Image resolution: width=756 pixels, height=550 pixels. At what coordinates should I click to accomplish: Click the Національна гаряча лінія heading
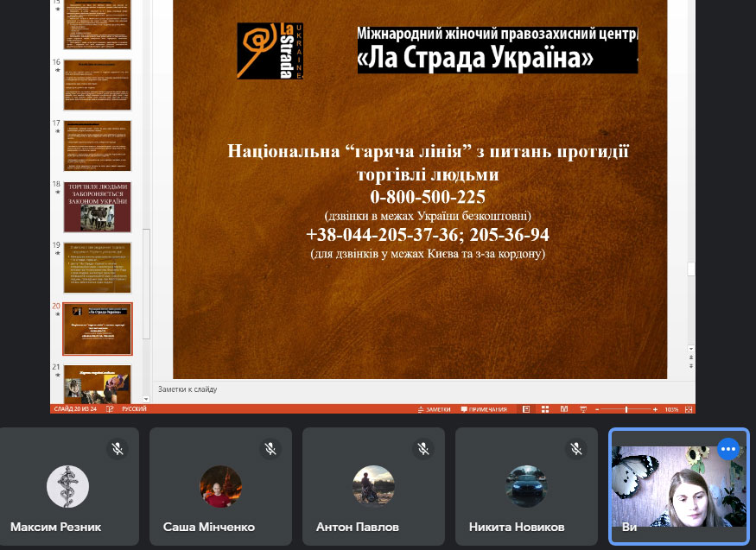428,162
